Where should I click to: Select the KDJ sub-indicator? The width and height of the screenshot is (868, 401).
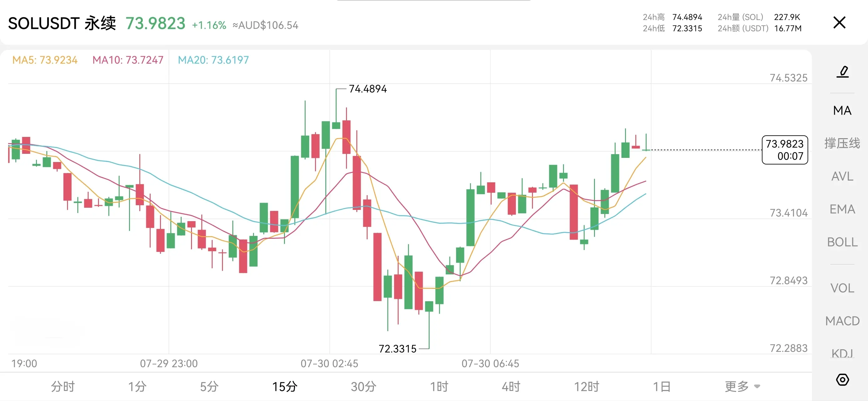[842, 353]
